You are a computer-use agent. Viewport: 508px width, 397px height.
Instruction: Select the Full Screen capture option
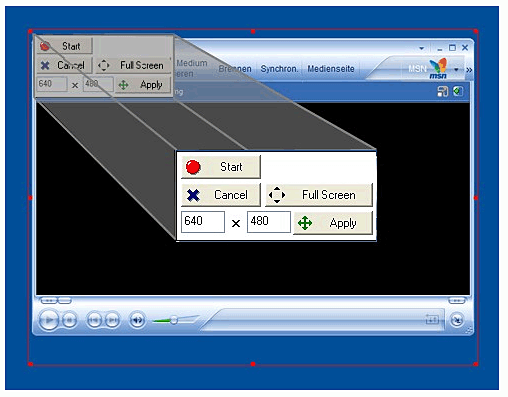[319, 195]
